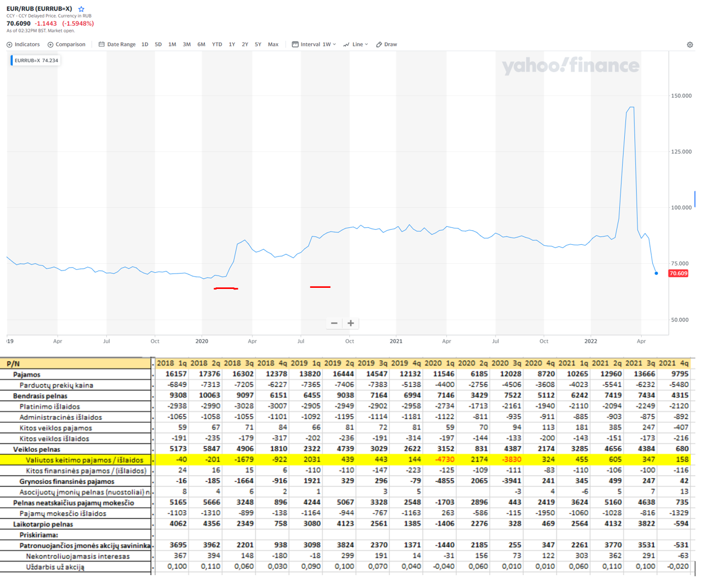This screenshot has width=706, height=588.
Task: Select earnings per share cell -0,020
Action: (x=674, y=566)
